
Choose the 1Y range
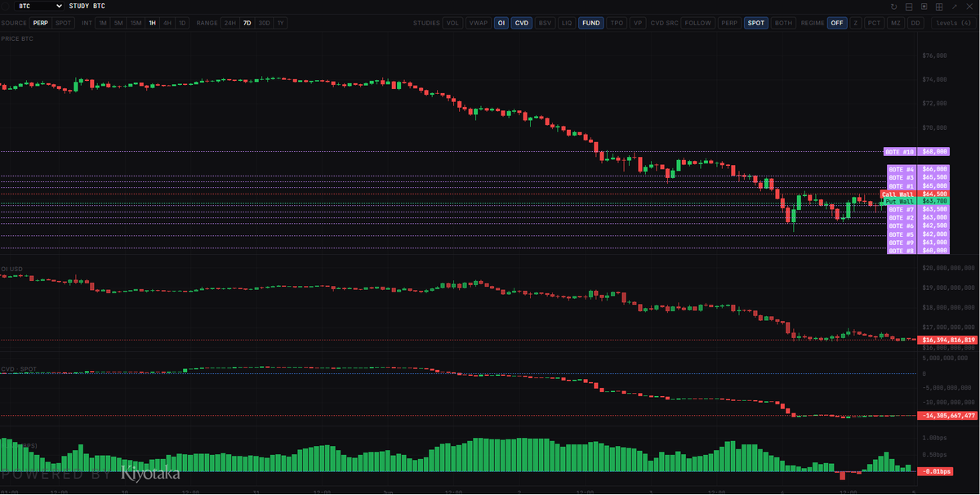click(280, 23)
